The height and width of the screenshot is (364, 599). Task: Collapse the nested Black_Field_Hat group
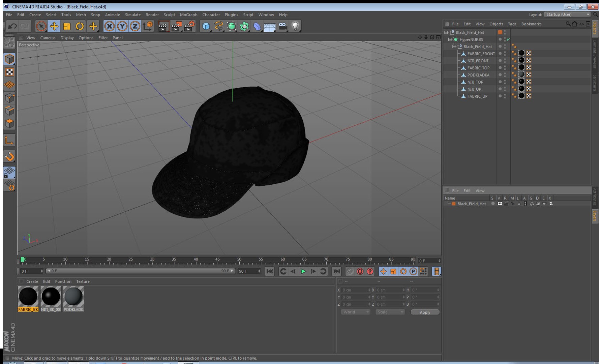point(454,46)
